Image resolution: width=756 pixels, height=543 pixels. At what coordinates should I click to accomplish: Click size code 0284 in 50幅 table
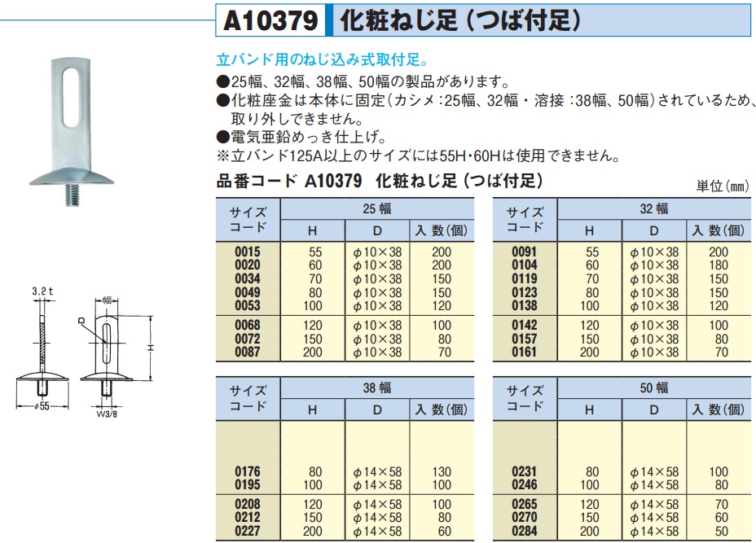pos(524,532)
